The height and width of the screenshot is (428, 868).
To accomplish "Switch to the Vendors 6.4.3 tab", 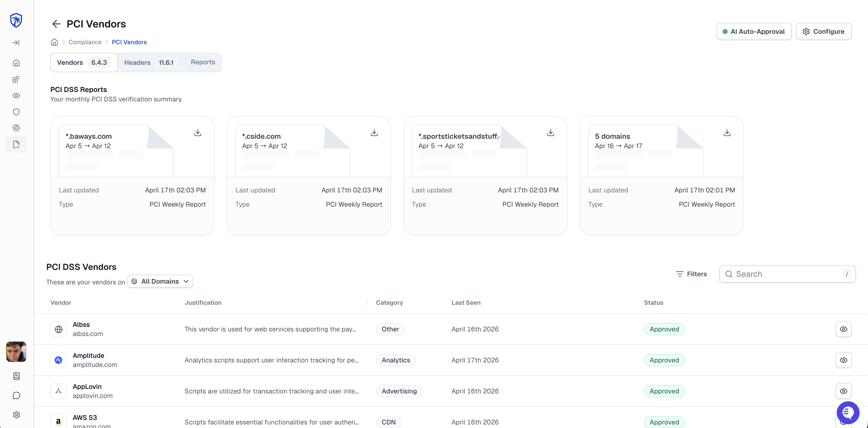I will [x=84, y=63].
